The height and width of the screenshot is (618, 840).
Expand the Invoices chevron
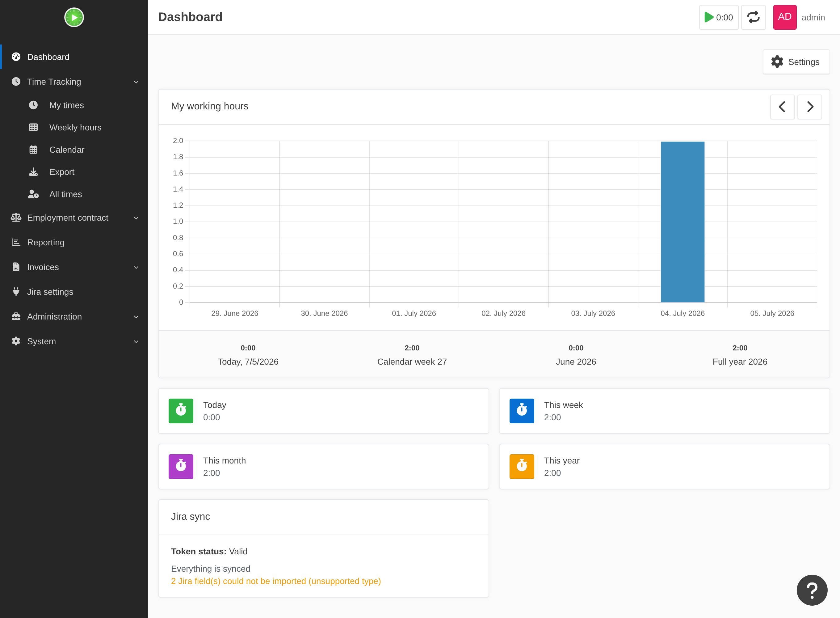pos(136,268)
